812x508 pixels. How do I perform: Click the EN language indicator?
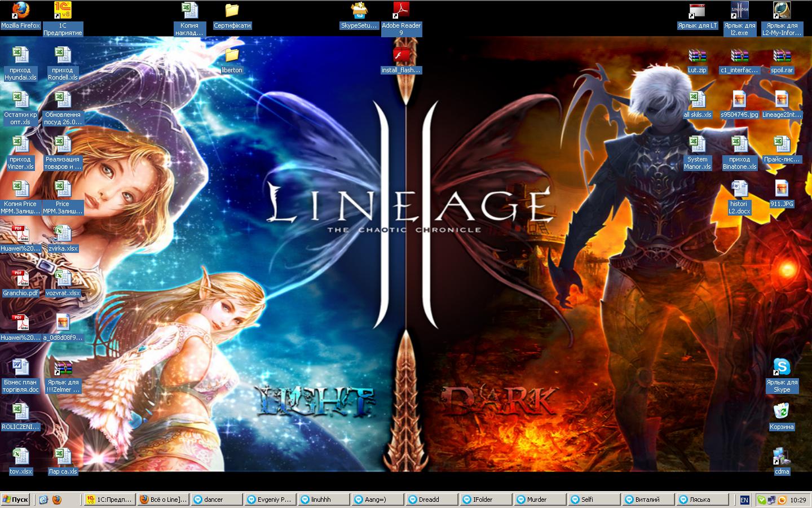click(744, 500)
